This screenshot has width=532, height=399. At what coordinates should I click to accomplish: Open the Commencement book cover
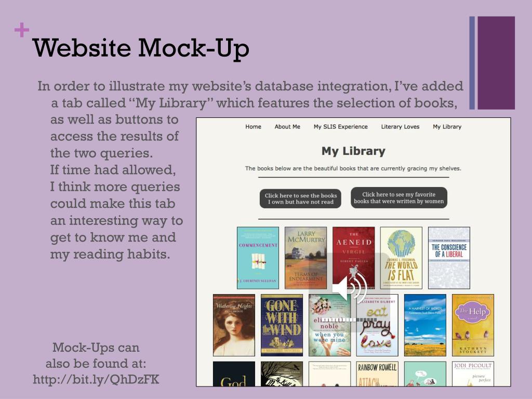tap(258, 258)
